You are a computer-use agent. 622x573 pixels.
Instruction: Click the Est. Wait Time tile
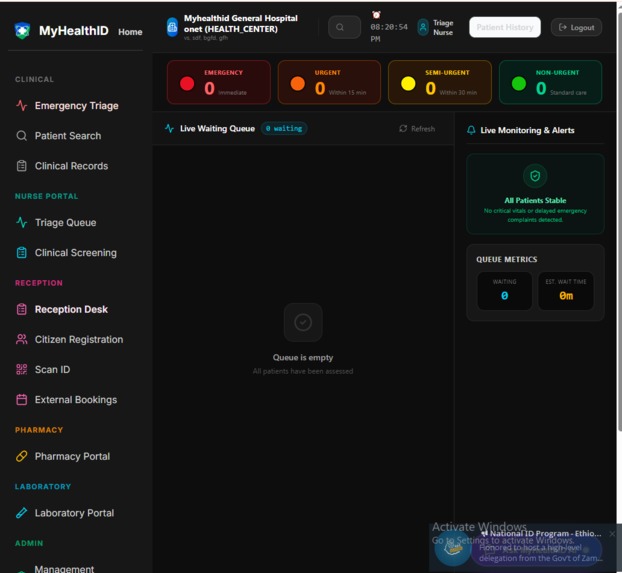[566, 291]
